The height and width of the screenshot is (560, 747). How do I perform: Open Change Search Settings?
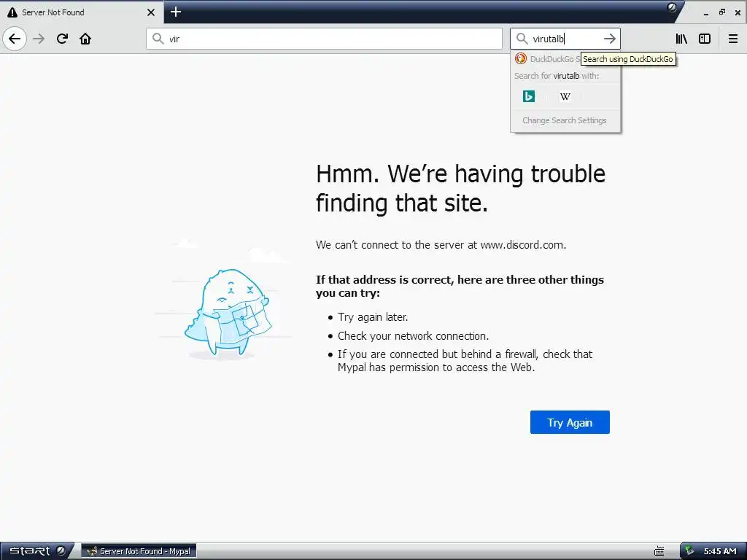[565, 120]
